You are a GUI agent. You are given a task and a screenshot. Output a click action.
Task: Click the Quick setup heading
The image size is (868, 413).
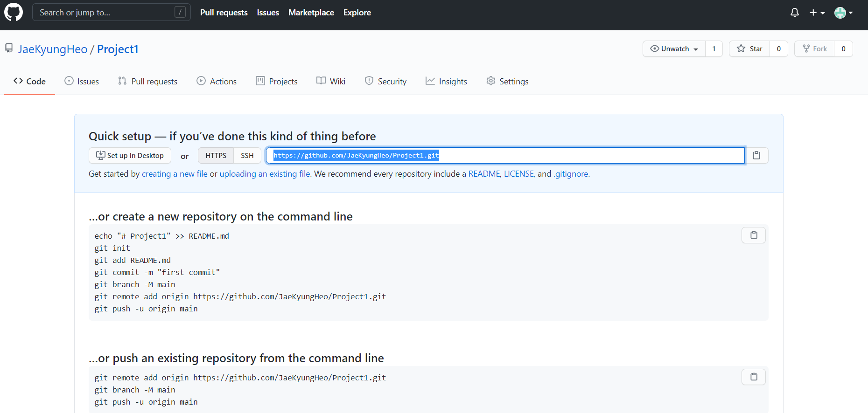pyautogui.click(x=232, y=136)
